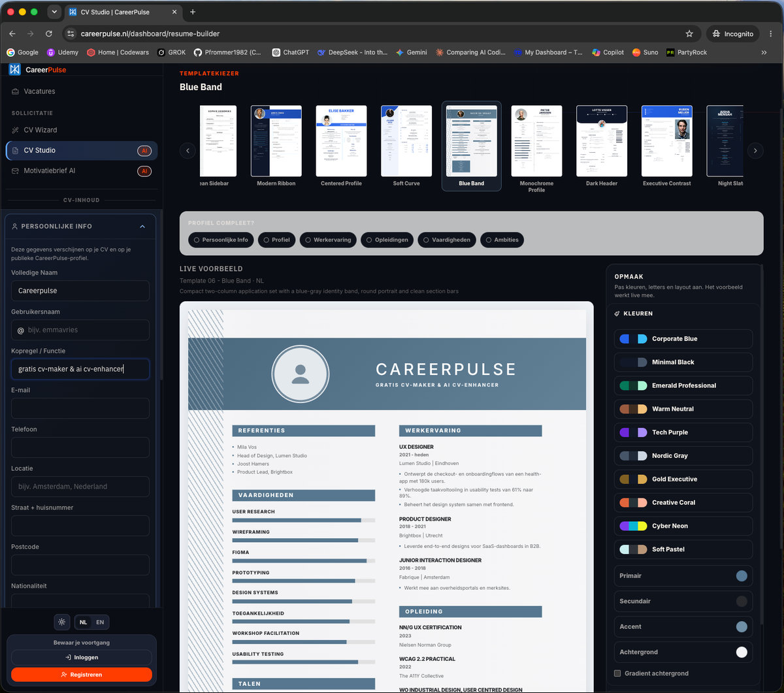
Task: Choose the Minimal Black color theme
Action: [683, 362]
